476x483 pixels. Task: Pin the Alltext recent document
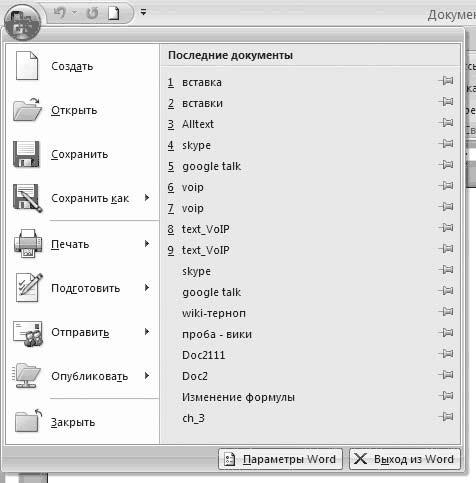[x=446, y=123]
